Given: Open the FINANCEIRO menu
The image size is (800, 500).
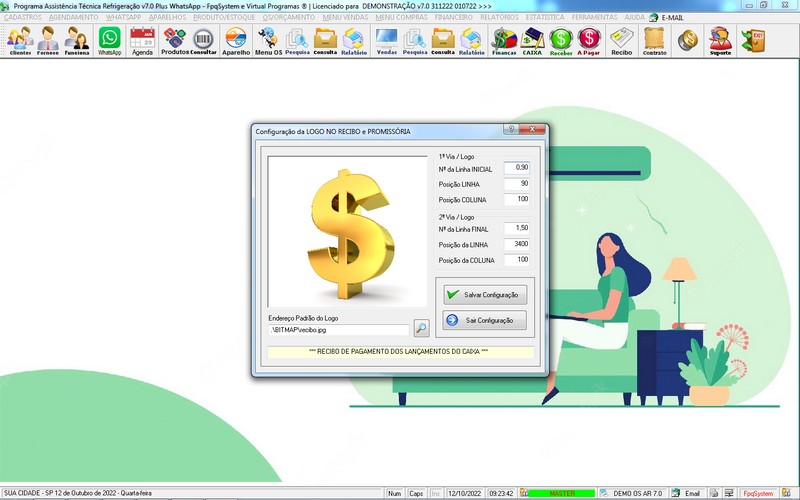Looking at the screenshot, I should 454,17.
